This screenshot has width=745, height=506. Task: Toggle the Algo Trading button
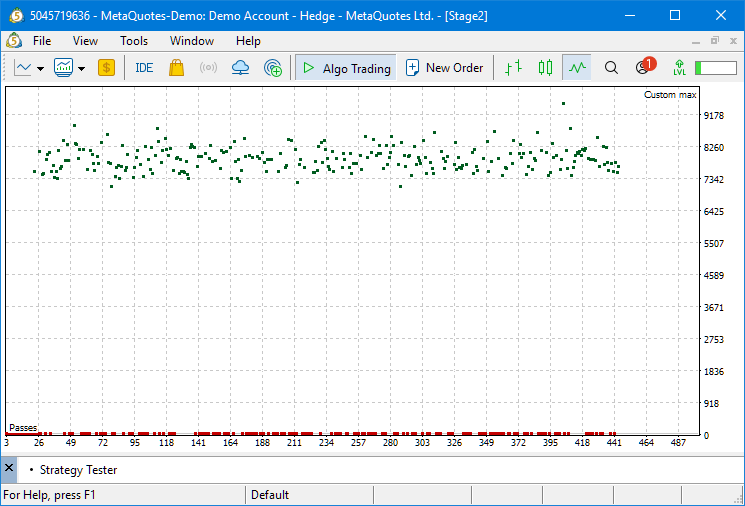pyautogui.click(x=346, y=68)
